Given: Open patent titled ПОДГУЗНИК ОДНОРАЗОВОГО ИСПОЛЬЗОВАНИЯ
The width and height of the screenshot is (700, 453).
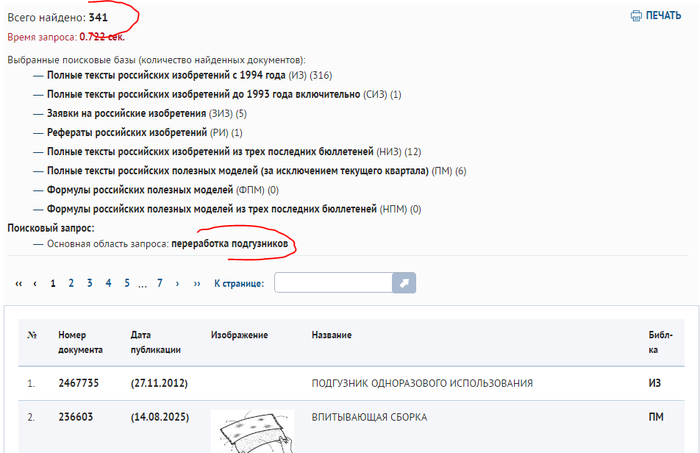Looking at the screenshot, I should pyautogui.click(x=422, y=383).
